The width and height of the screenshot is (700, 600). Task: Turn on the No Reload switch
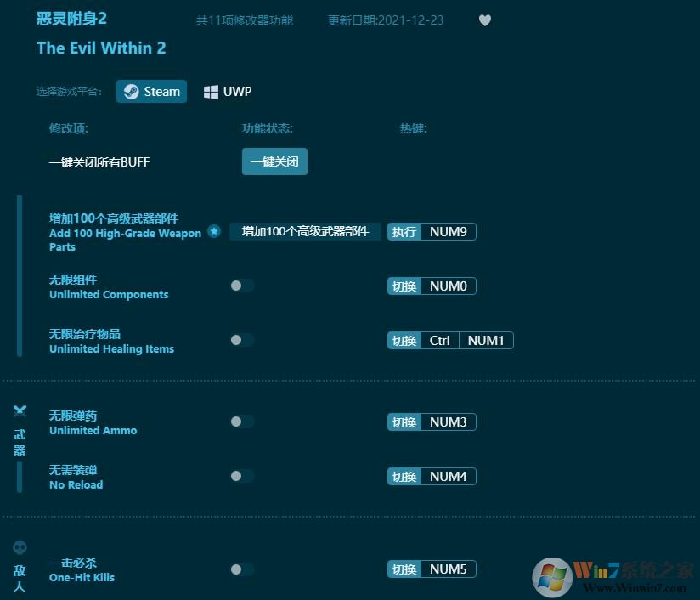click(x=242, y=476)
